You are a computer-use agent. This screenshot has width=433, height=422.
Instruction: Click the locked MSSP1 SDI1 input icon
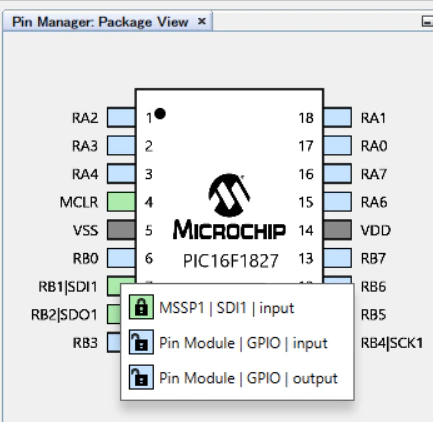(x=141, y=307)
